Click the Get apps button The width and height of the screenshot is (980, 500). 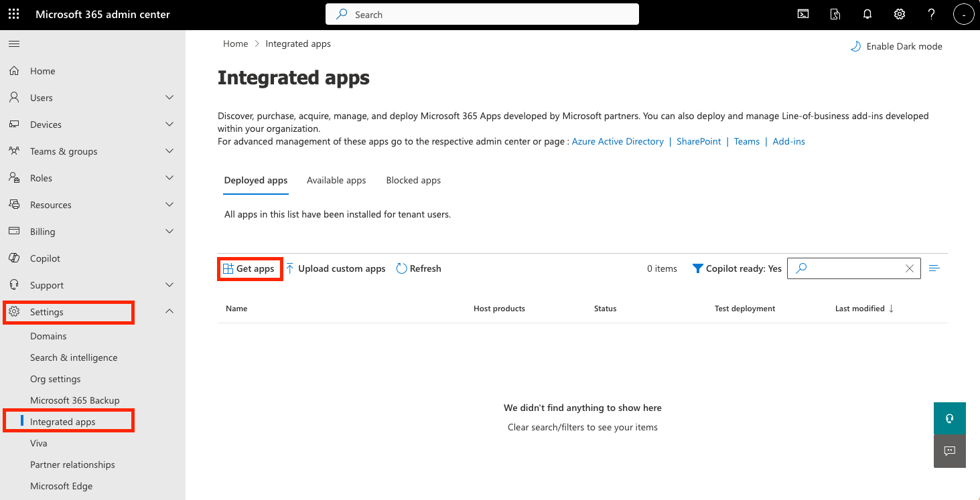tap(249, 268)
